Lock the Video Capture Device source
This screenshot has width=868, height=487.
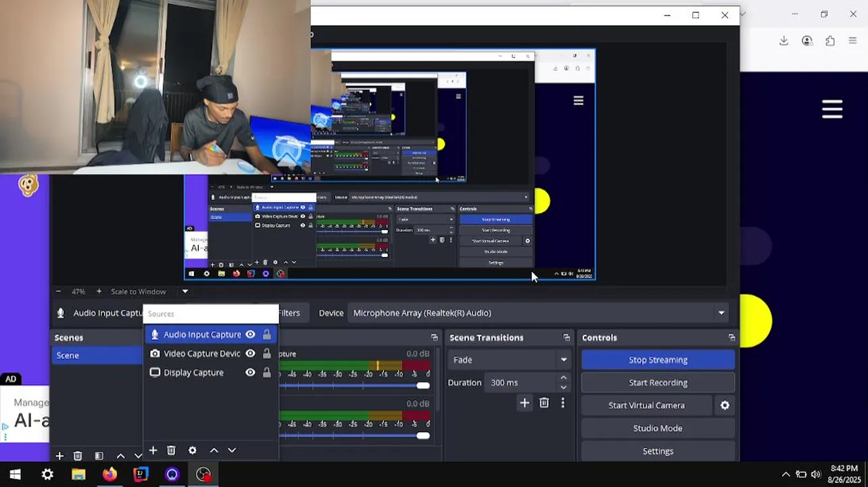pyautogui.click(x=267, y=353)
